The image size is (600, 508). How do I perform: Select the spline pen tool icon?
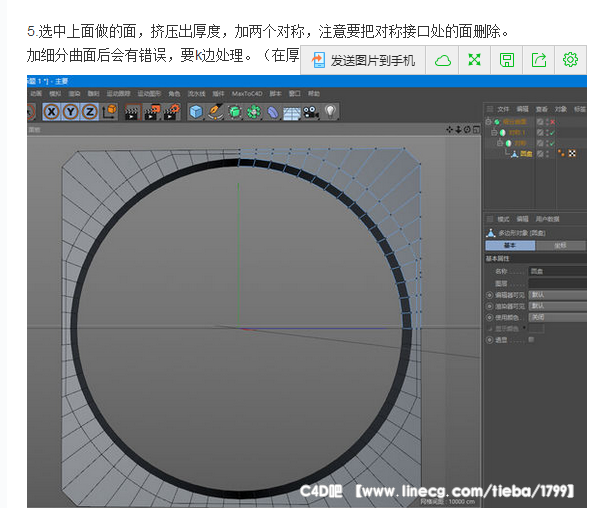215,112
